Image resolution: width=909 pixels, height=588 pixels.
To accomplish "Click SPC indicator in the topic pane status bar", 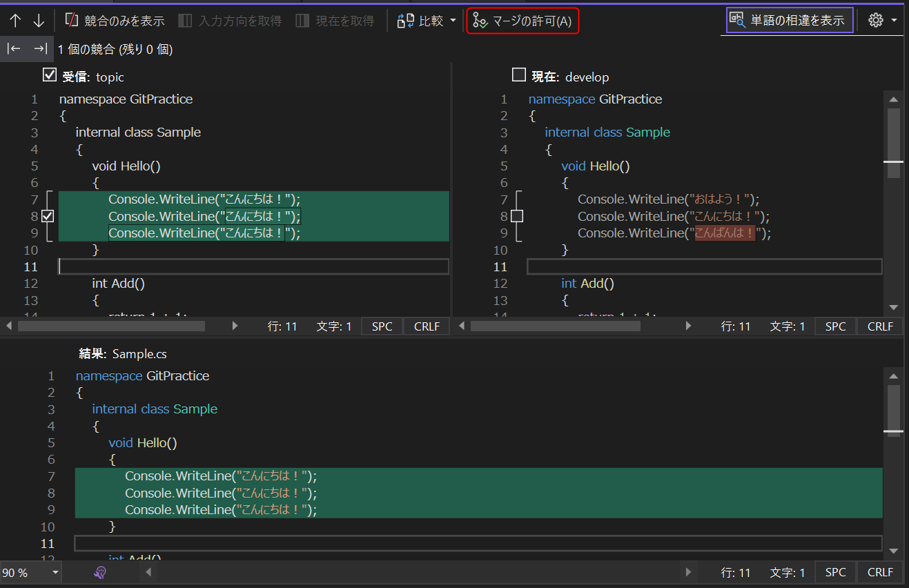I will tap(382, 326).
